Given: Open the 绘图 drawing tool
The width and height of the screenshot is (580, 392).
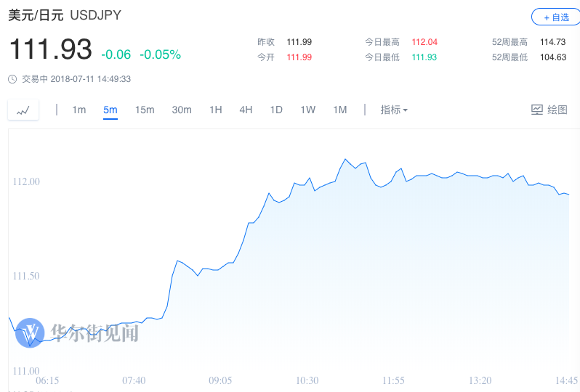Looking at the screenshot, I should pos(549,110).
